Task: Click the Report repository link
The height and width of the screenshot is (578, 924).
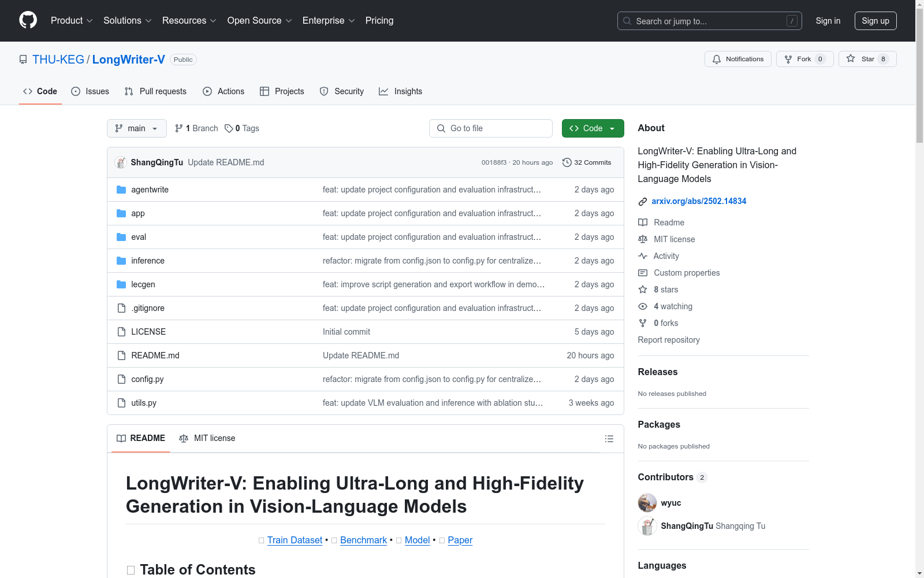Action: click(669, 340)
